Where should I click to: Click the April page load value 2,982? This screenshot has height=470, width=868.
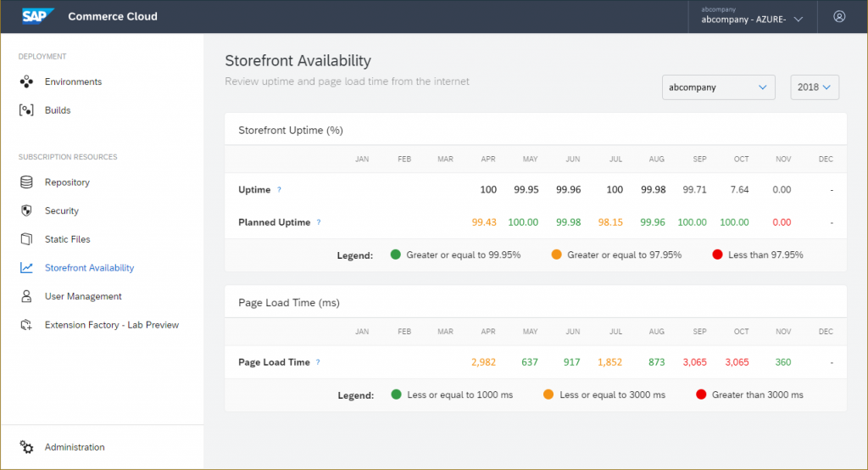pos(483,362)
